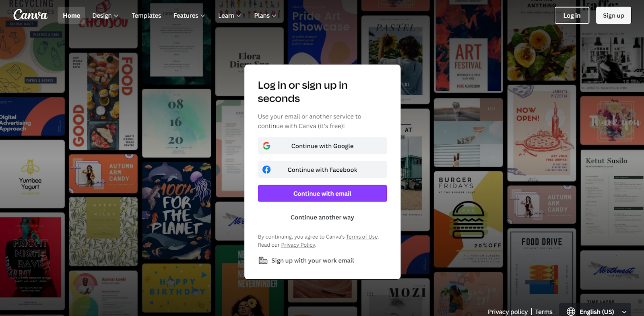
Task: Select the Home tab
Action: pos(71,15)
